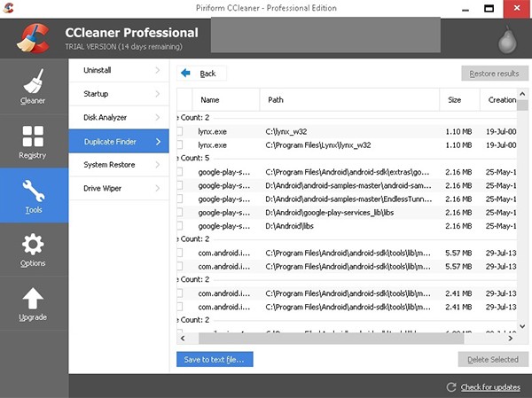This screenshot has height=398, width=532.
Task: Sort results by the Size column header
Action: [454, 100]
